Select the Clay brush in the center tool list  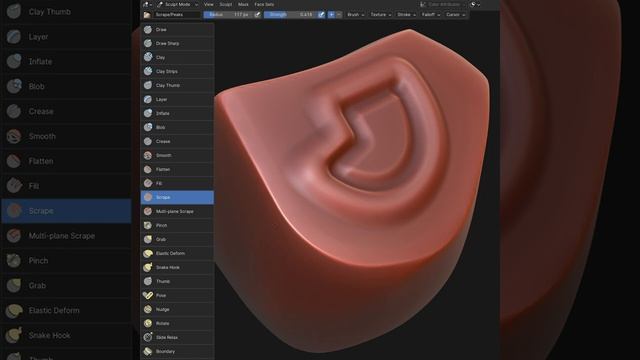[177, 57]
